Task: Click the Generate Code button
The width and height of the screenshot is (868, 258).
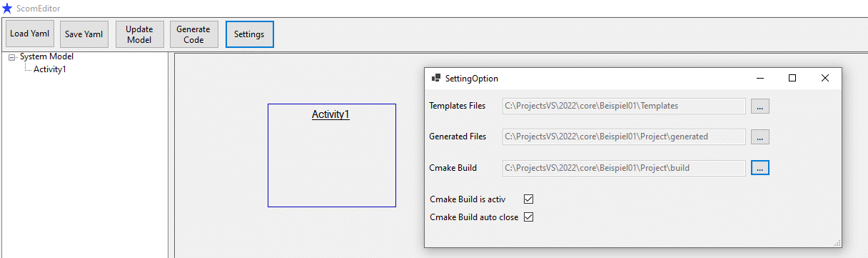Action: coord(193,34)
